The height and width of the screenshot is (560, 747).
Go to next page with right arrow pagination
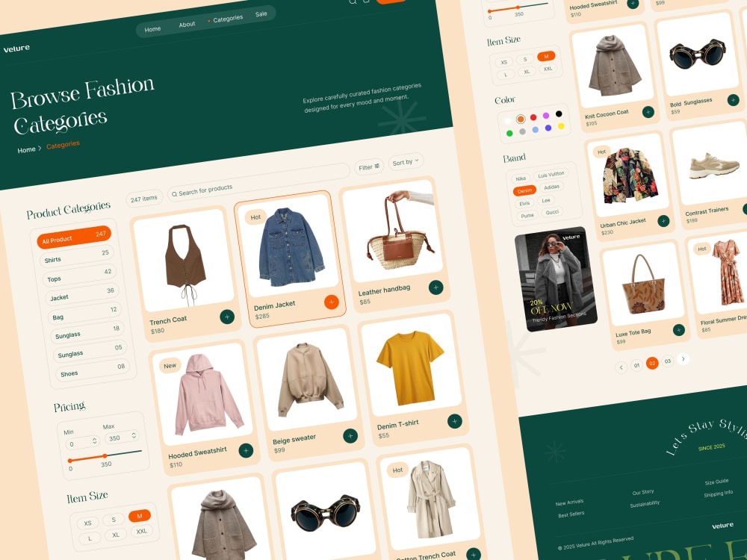click(x=684, y=358)
